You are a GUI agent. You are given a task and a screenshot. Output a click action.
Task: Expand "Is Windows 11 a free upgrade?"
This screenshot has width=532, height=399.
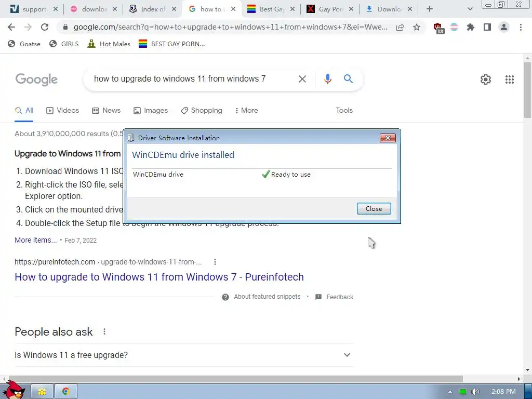[184, 355]
